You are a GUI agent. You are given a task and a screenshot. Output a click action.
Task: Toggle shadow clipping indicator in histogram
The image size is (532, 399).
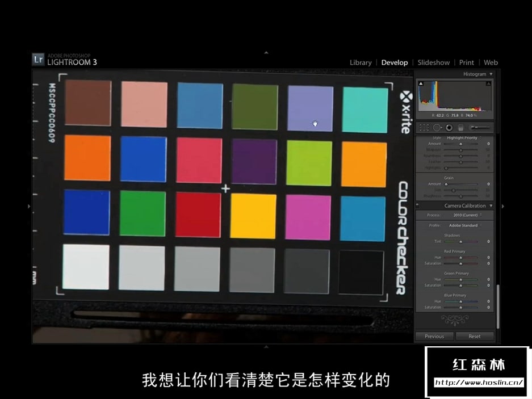click(x=421, y=83)
